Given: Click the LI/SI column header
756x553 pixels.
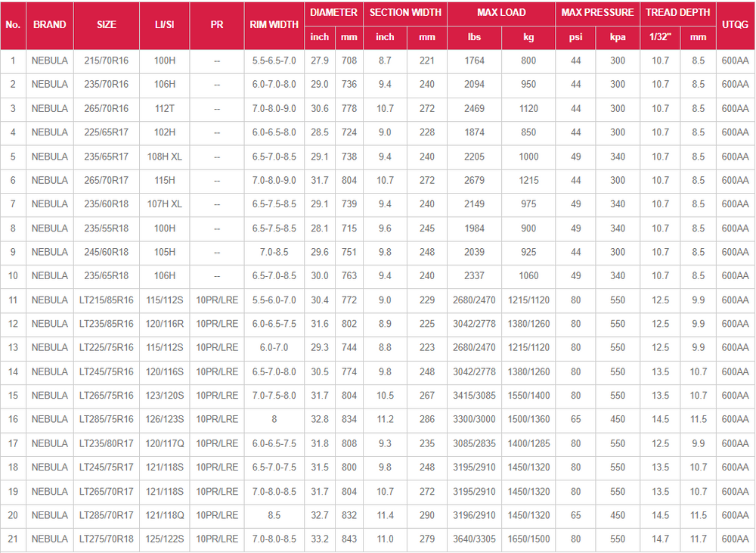Looking at the screenshot, I should 165,25.
